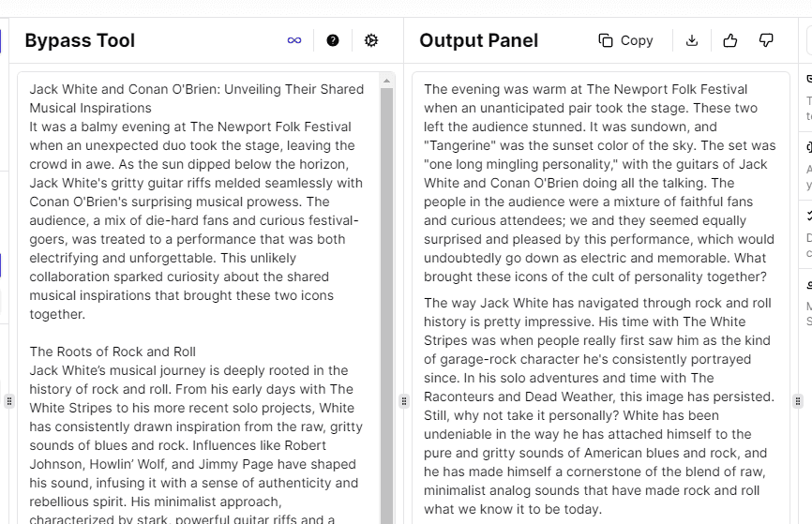
Task: Click the first output paragraph about Newport Folk Festival
Action: 599,183
